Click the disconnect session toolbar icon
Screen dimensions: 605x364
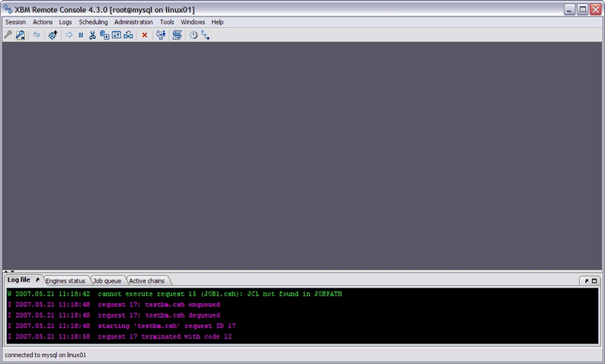(x=21, y=35)
